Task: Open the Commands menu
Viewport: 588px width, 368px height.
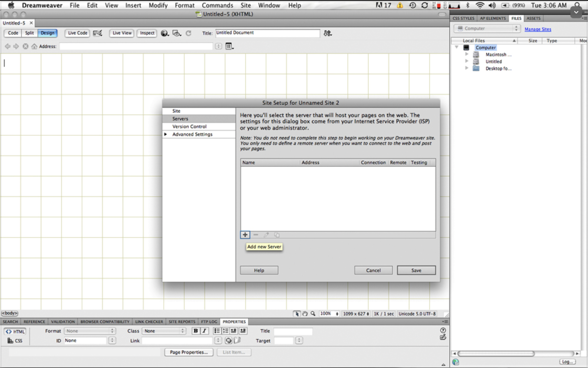Action: point(217,5)
